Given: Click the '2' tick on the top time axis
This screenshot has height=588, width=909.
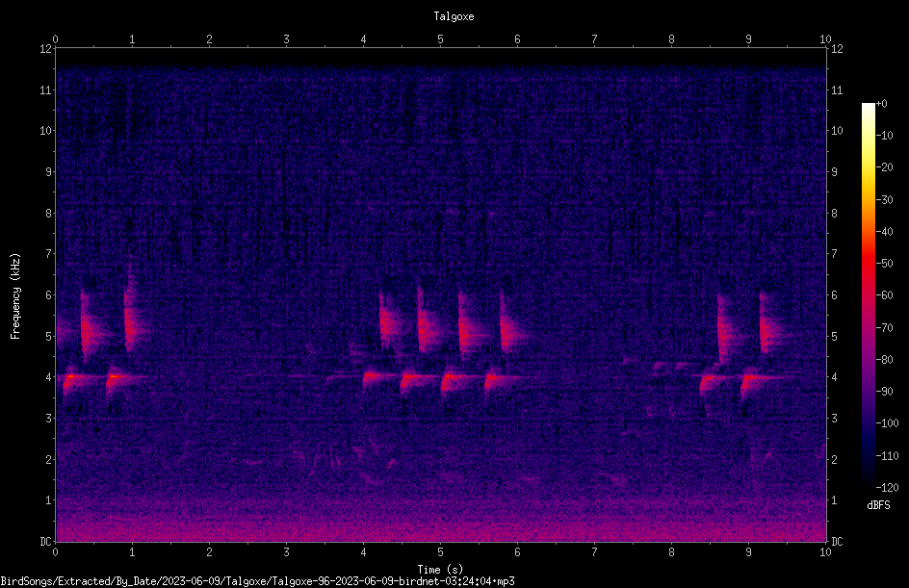Looking at the screenshot, I should (209, 38).
